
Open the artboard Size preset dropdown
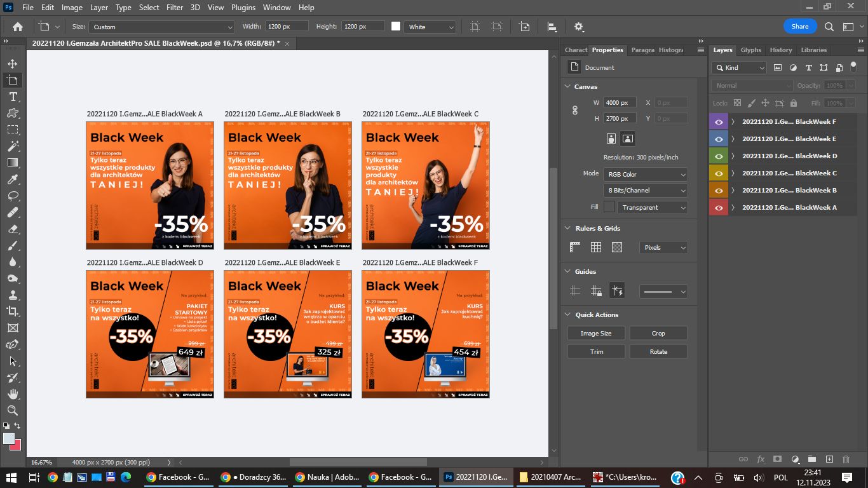coord(161,27)
